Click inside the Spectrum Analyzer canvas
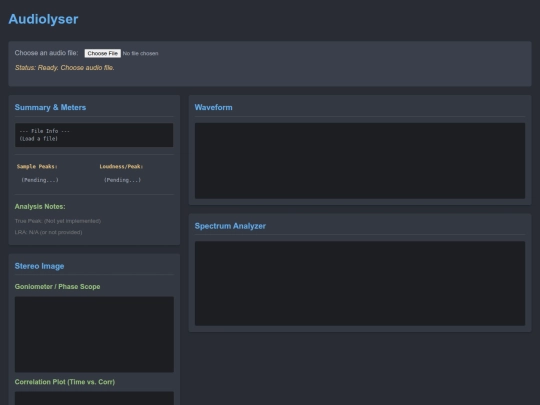The width and height of the screenshot is (540, 405). pyautogui.click(x=360, y=283)
